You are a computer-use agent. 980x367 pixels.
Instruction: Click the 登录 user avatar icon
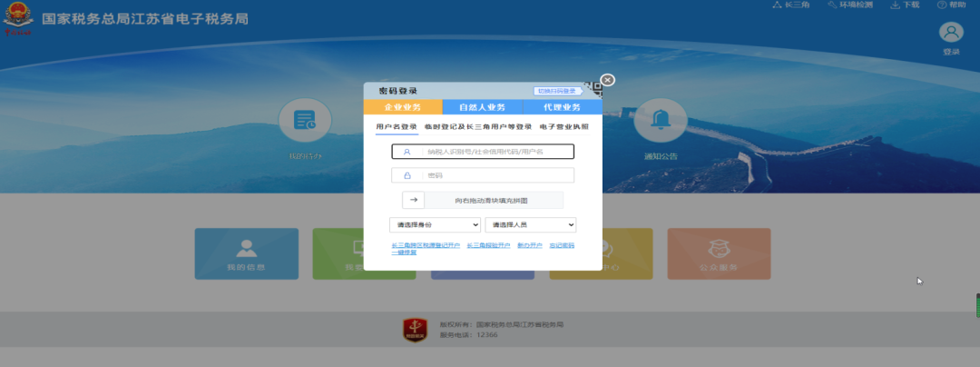951,33
